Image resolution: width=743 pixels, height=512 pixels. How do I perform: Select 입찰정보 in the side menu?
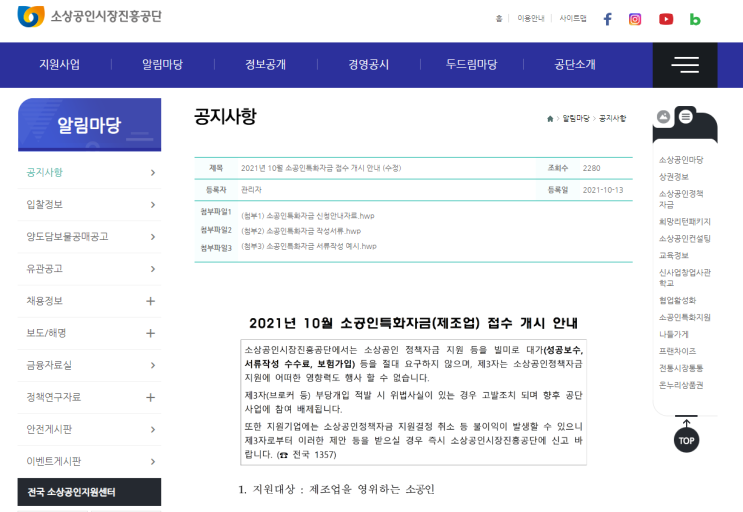point(45,205)
